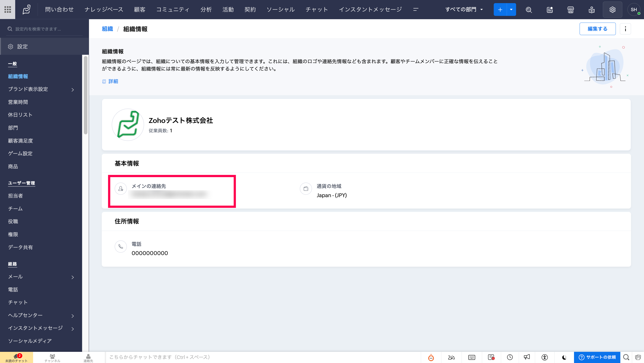
Task: Select 休日リスト in the sidebar
Action: [20, 115]
